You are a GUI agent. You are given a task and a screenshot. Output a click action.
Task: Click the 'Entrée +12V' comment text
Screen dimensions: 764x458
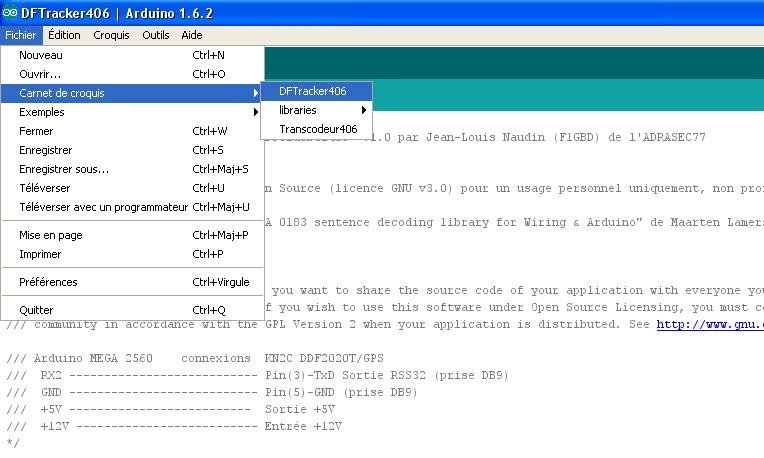(303, 426)
